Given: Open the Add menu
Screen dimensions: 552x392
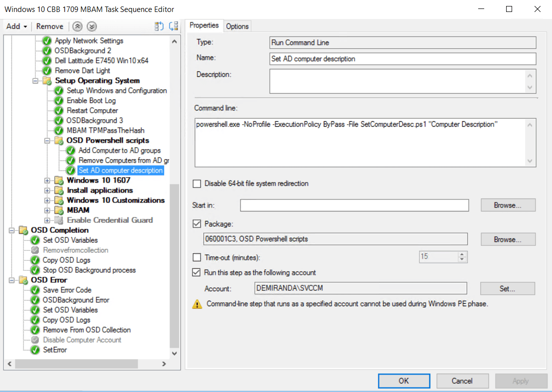Looking at the screenshot, I should point(15,26).
